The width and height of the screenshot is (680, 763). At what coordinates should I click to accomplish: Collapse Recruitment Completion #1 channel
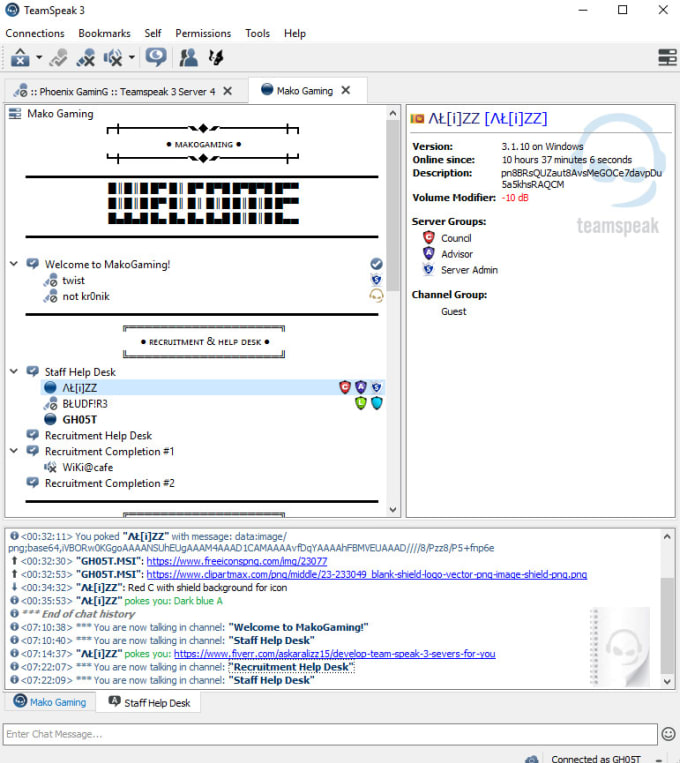pos(14,451)
